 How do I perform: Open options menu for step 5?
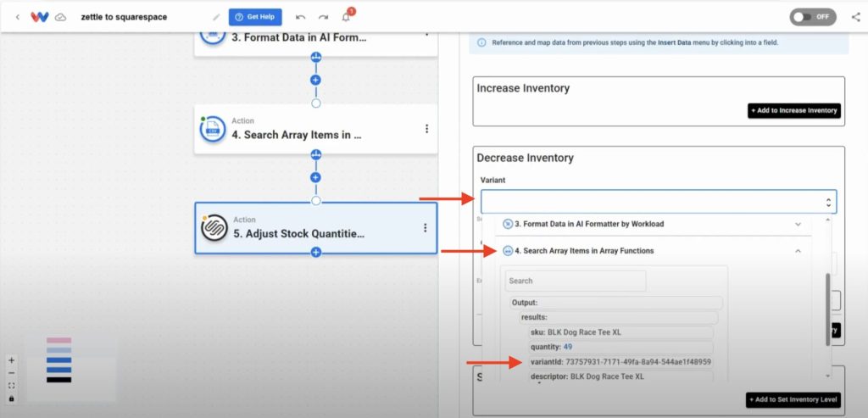[426, 227]
